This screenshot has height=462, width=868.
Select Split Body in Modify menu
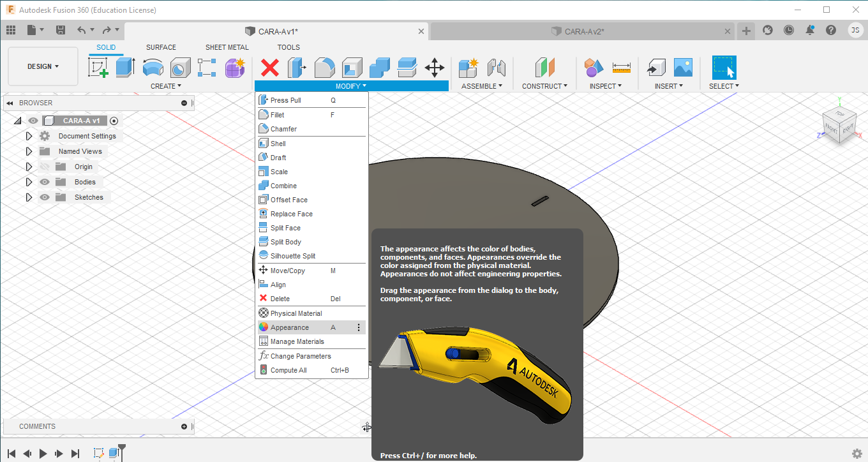coord(285,242)
